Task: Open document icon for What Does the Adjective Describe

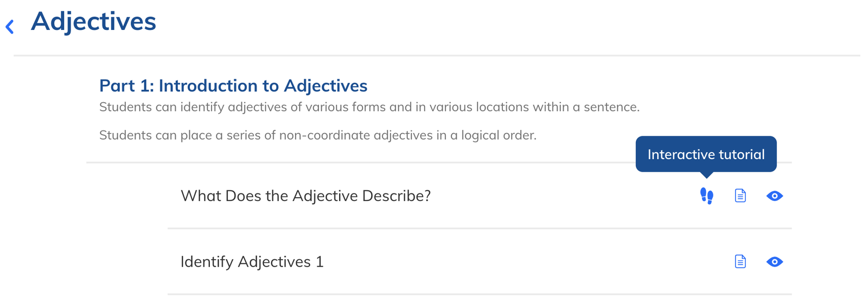Action: (x=741, y=196)
